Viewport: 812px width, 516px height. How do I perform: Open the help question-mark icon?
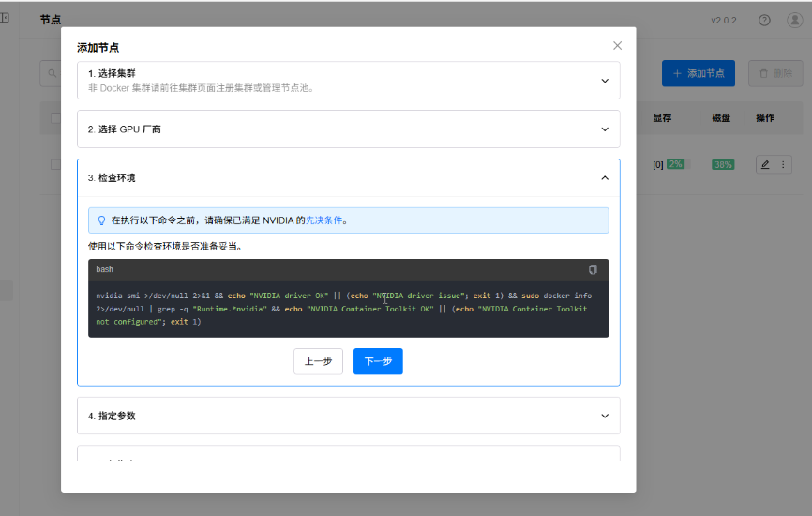pos(764,21)
